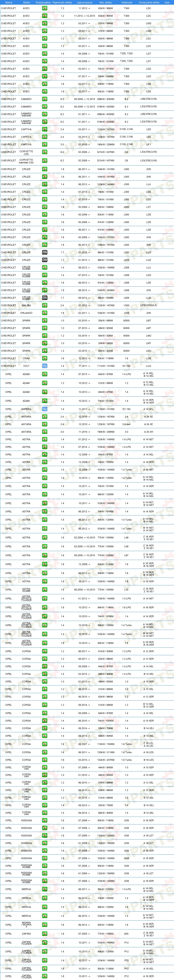Viewport: 174px width, 980px height.
Task: Click the petrol icon in CORVETTE kabriolet (C6) row
Action: (x=45, y=160)
